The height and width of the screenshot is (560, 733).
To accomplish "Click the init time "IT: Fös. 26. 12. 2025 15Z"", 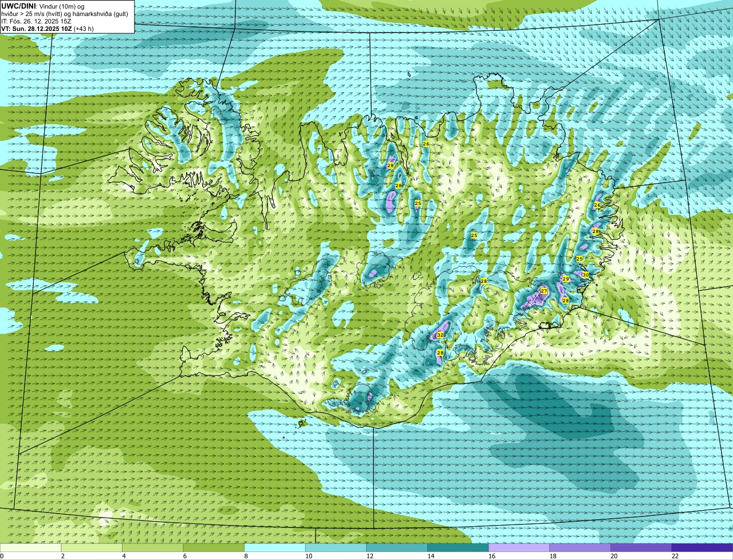I will (36, 21).
